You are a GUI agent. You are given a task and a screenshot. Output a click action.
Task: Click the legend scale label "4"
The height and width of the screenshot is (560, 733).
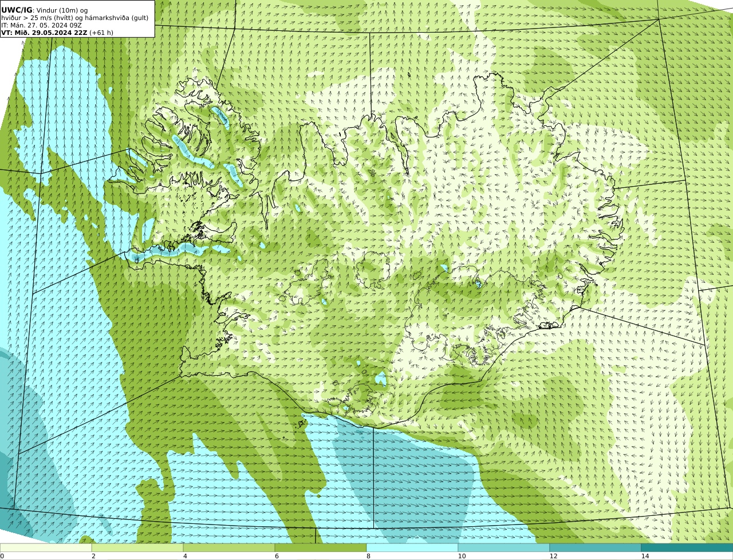point(185,556)
